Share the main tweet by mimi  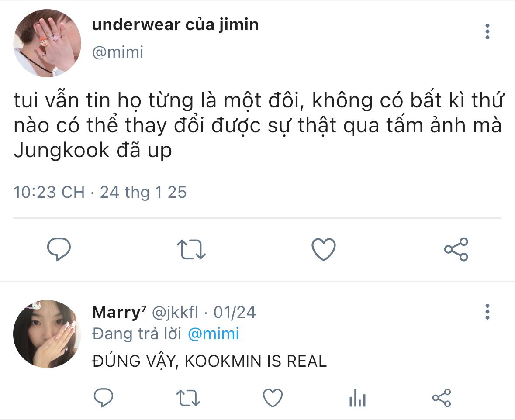(x=456, y=249)
